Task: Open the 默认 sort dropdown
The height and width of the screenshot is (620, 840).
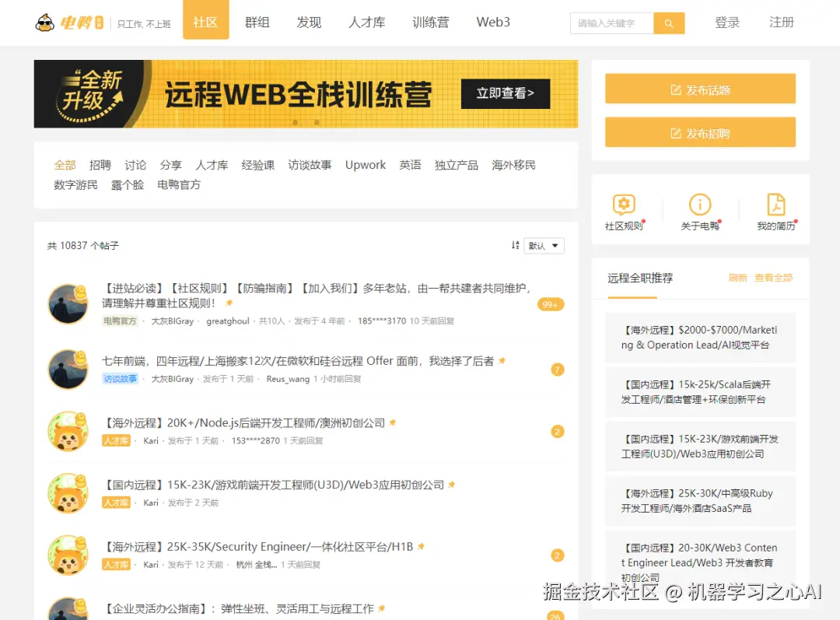Action: [x=543, y=245]
